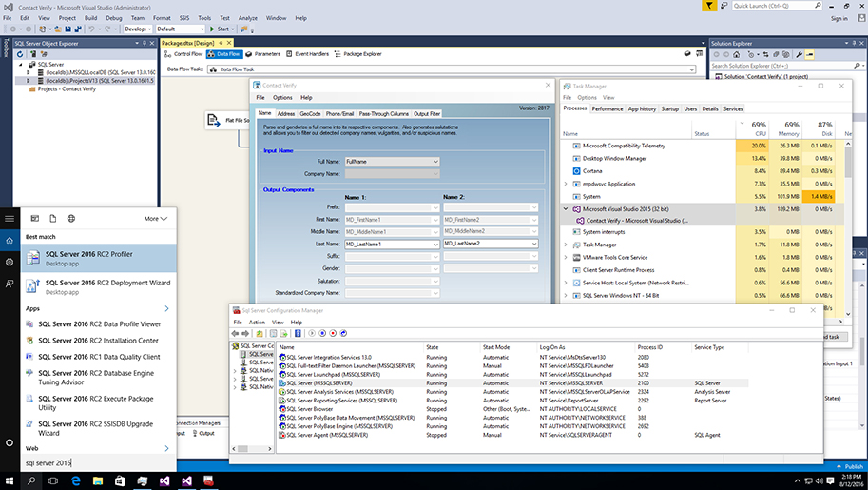The width and height of the screenshot is (868, 490).
Task: Expand the (localdb)\MSSQLLocalDB server node
Action: click(29, 72)
